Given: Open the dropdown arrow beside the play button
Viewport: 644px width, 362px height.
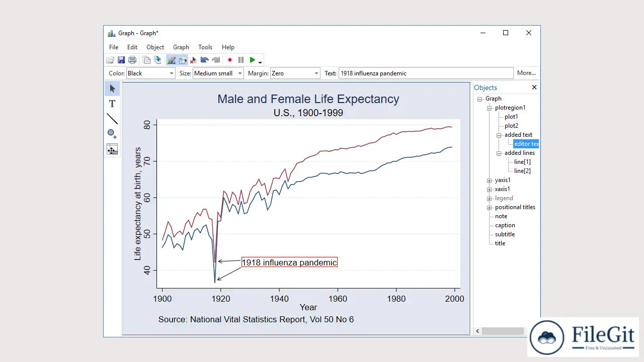Looking at the screenshot, I should click(260, 62).
